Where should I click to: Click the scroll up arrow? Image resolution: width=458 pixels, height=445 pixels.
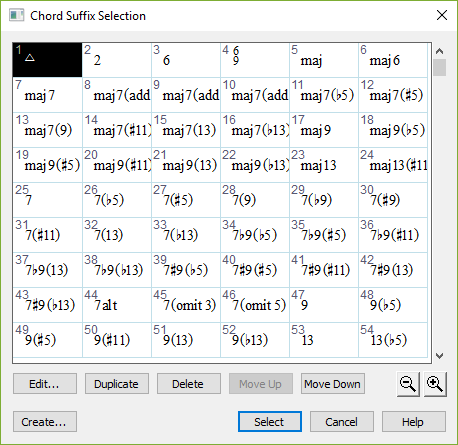tap(440, 51)
